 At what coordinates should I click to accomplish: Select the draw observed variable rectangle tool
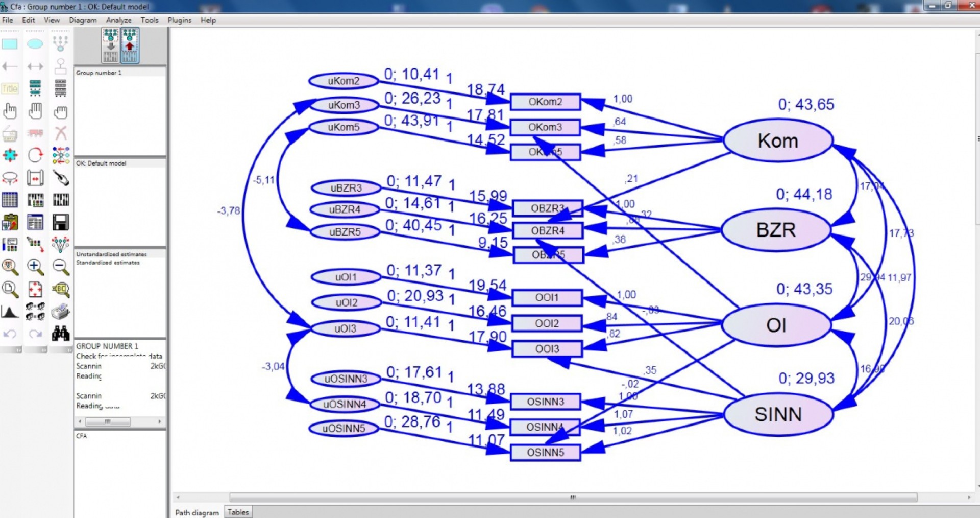coord(10,44)
